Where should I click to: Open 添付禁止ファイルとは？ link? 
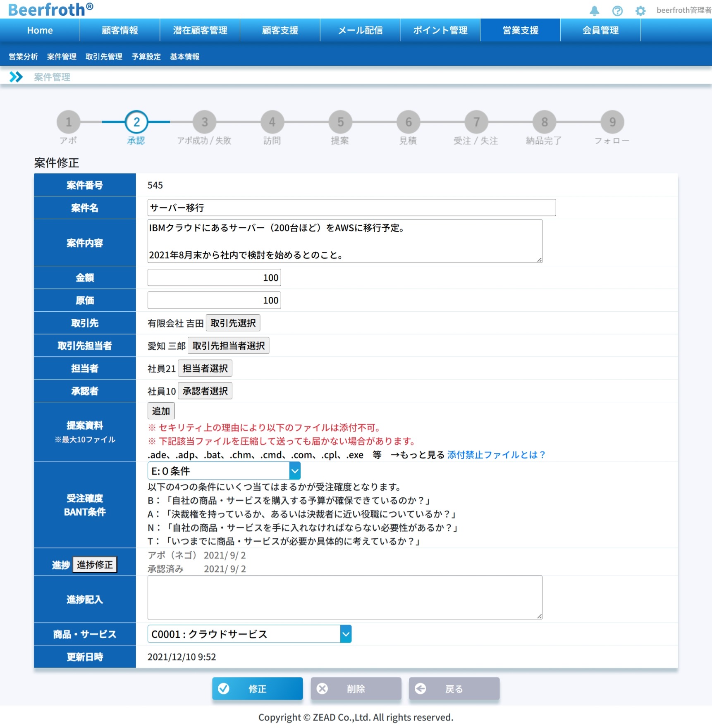click(496, 455)
